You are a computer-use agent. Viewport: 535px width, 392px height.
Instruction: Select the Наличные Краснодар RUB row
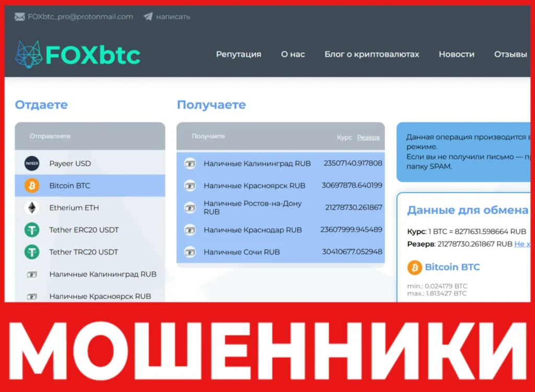point(252,229)
